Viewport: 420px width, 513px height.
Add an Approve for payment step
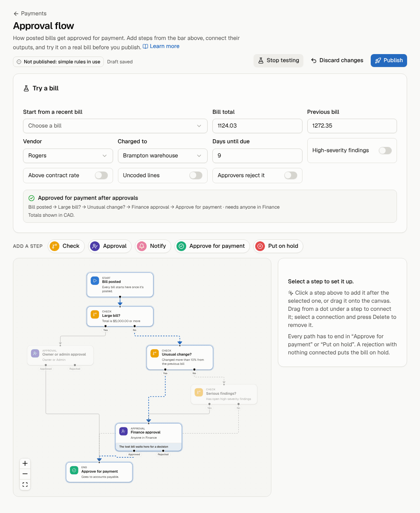point(212,246)
